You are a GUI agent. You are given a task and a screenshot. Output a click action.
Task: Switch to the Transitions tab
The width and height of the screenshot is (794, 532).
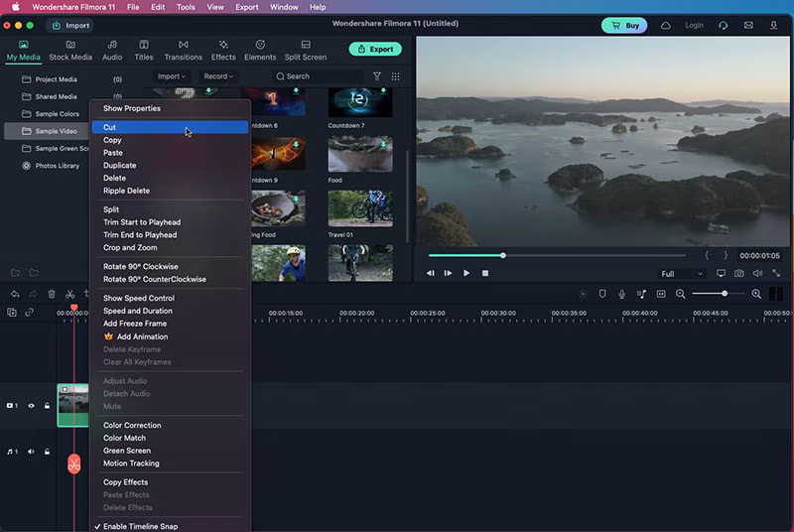point(183,51)
